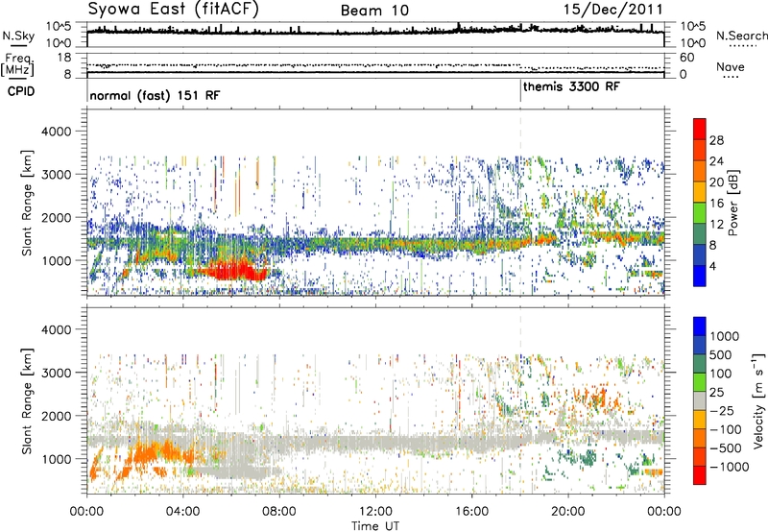Click the "16:00" time tick label
The image size is (768, 532).
tap(471, 512)
